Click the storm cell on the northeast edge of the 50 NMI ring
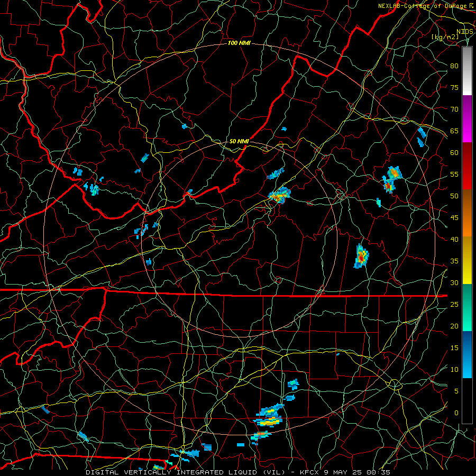The width and height of the screenshot is (476, 476). (x=280, y=196)
